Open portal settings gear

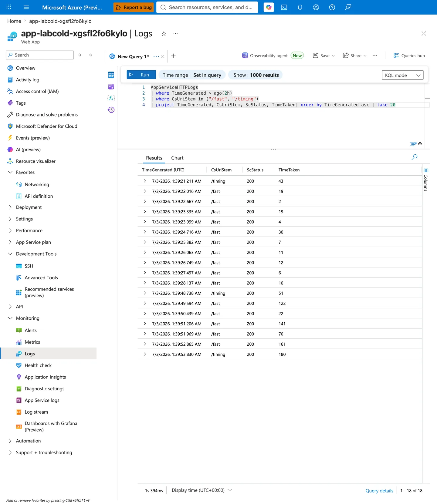point(316,7)
